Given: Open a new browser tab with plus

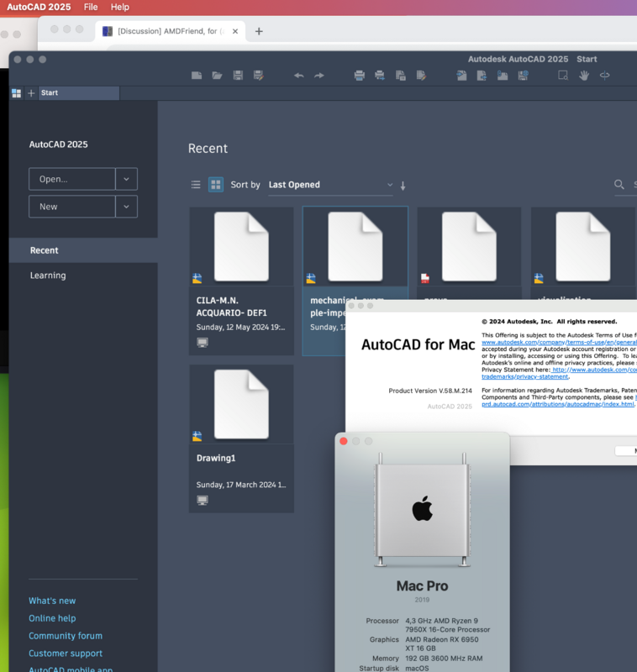Looking at the screenshot, I should (259, 31).
